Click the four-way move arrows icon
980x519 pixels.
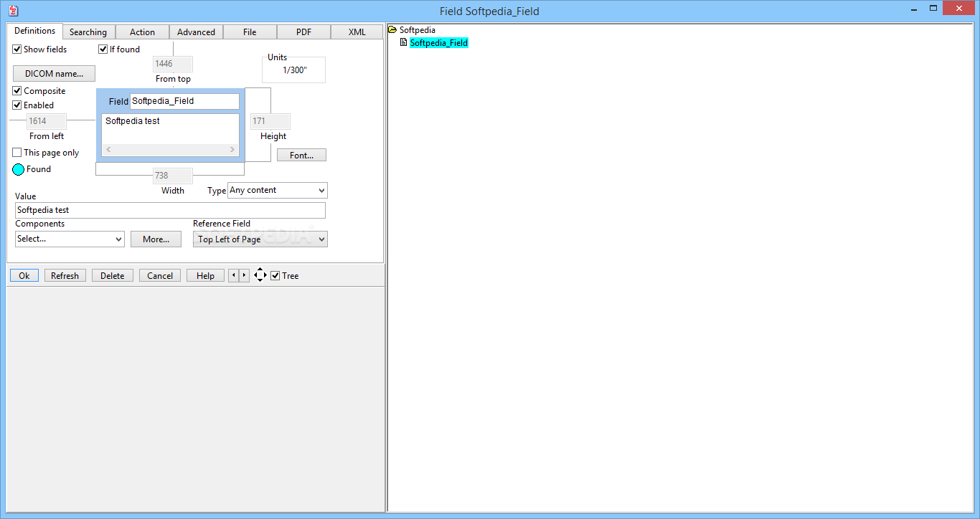point(260,275)
